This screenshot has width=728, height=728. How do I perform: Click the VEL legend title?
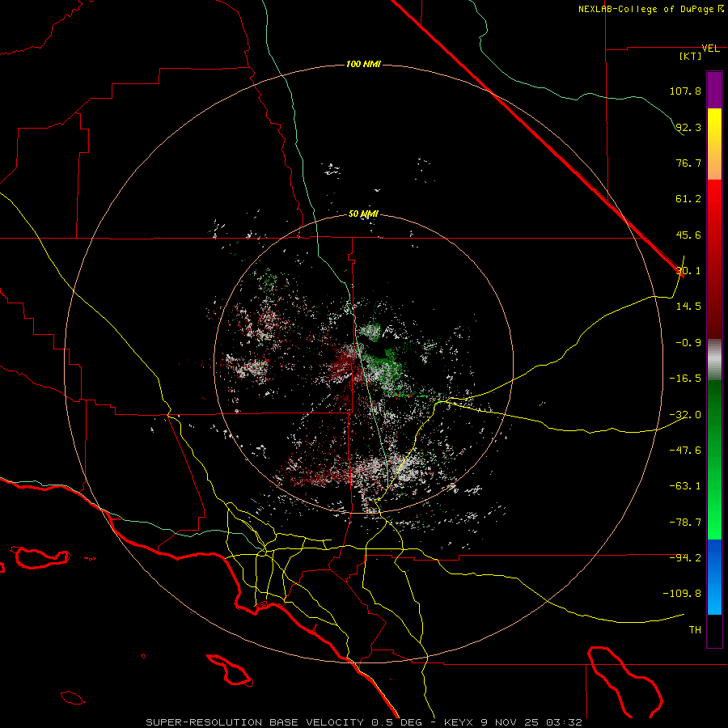tap(711, 49)
